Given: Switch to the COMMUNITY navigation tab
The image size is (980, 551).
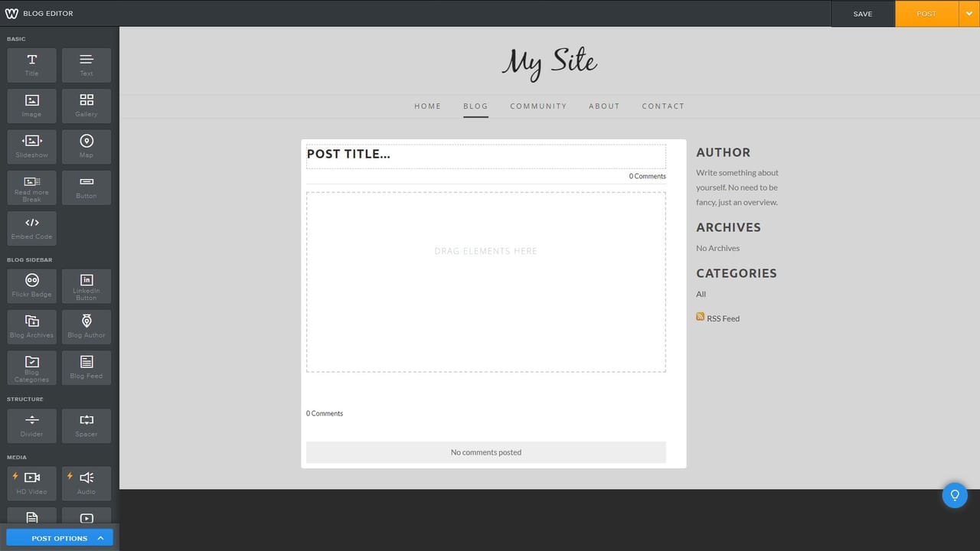Looking at the screenshot, I should (x=538, y=106).
